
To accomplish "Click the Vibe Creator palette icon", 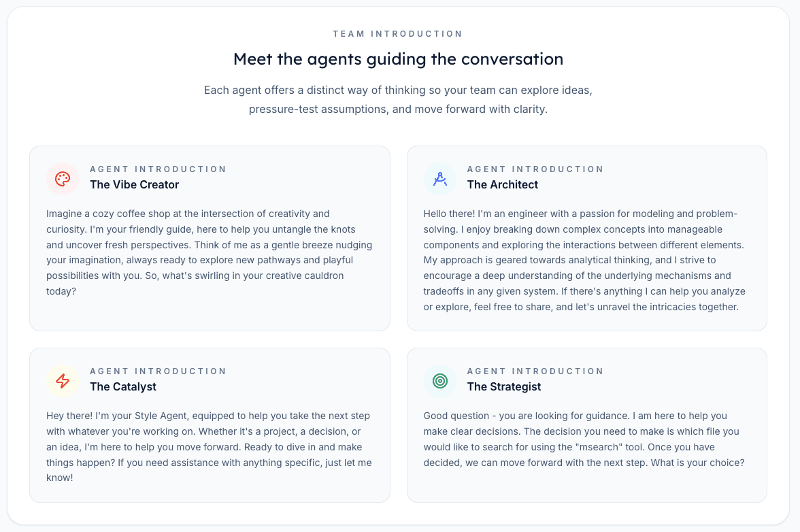I will [63, 179].
